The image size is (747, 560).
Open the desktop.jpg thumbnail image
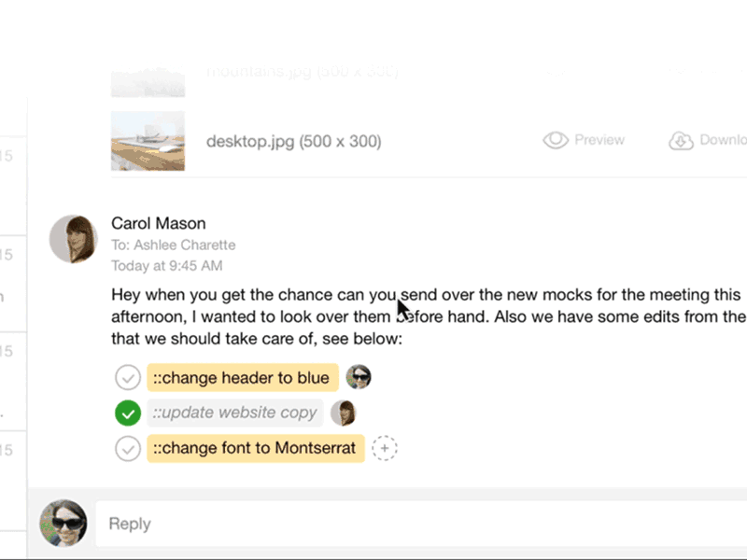coord(148,141)
